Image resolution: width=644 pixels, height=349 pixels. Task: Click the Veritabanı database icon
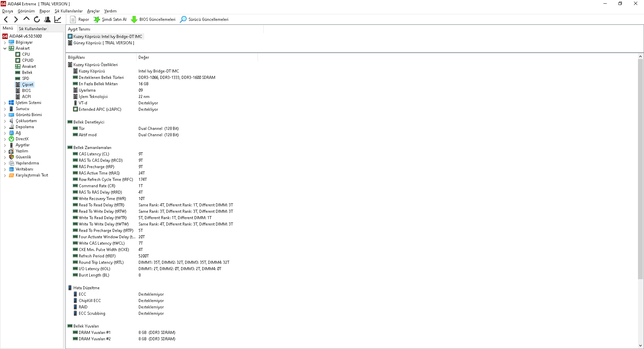11,169
